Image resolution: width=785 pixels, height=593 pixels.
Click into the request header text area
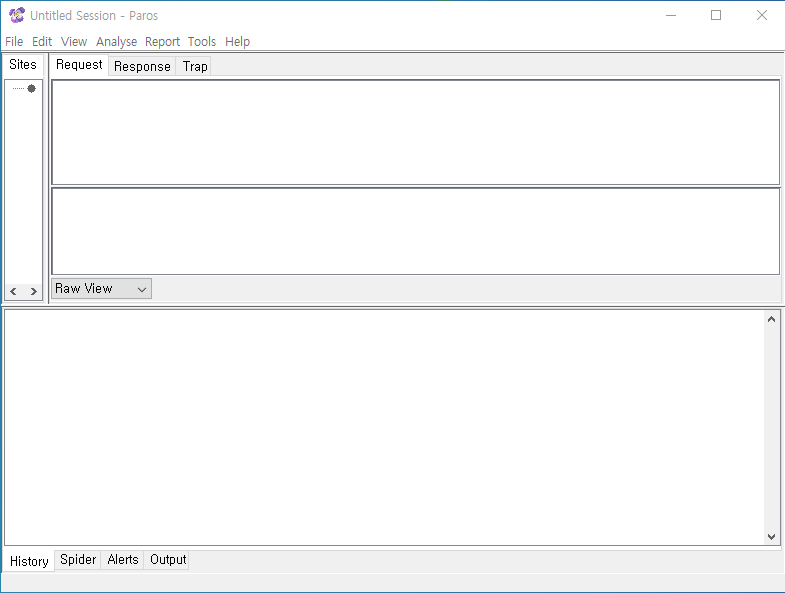(416, 132)
